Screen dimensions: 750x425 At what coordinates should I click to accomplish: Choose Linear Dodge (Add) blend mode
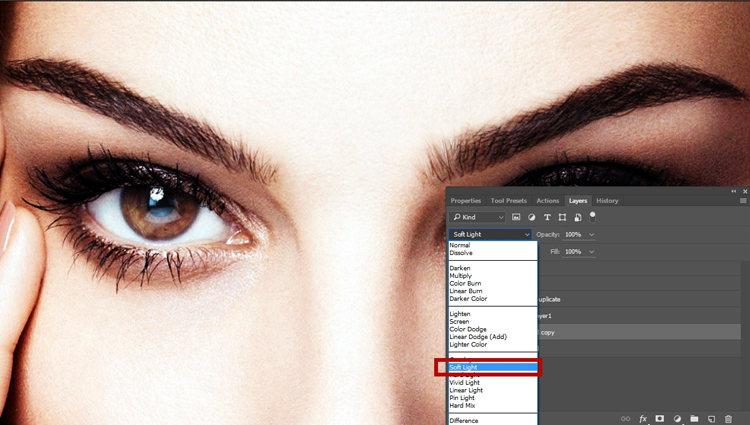(x=493, y=337)
